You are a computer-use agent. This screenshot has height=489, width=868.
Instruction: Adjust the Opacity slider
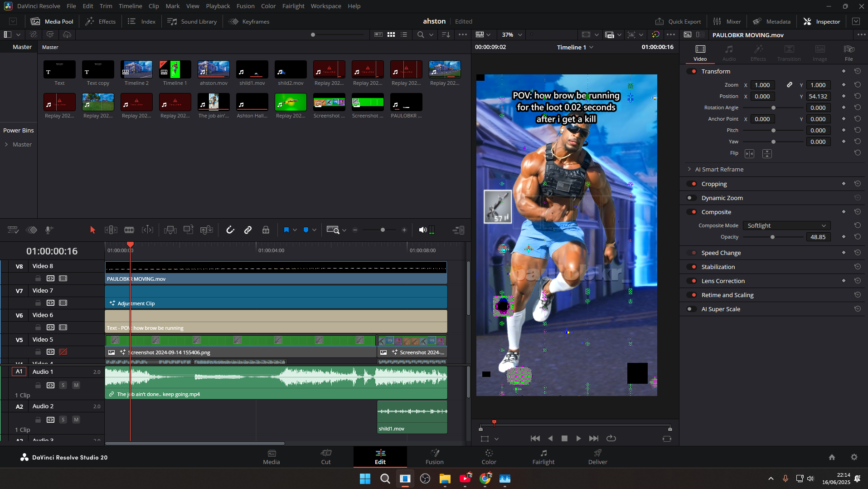click(x=772, y=237)
